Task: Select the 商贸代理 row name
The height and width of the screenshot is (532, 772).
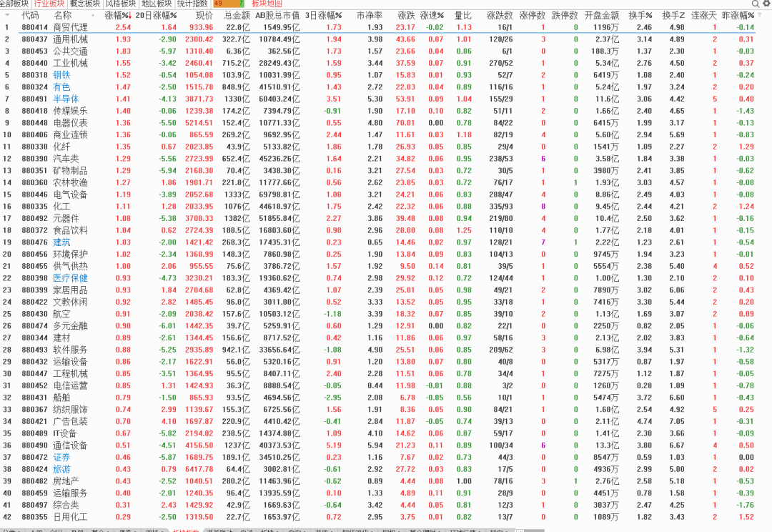Action: tap(70, 27)
